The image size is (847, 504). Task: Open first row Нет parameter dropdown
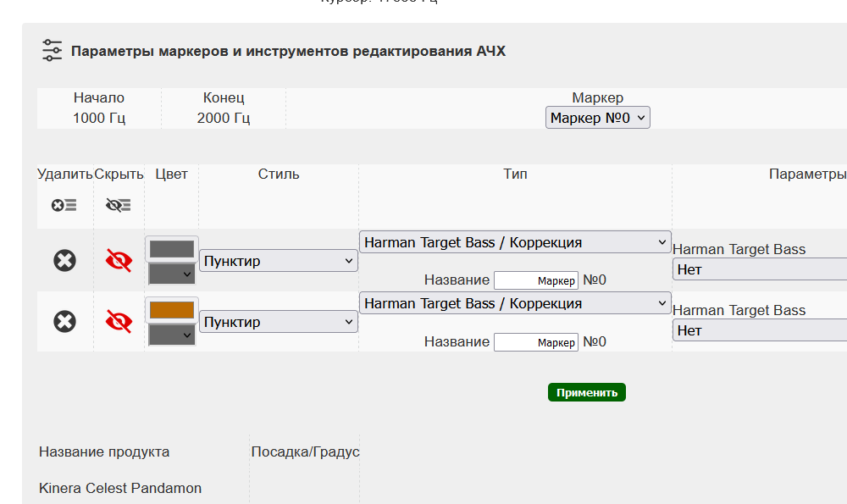coord(760,269)
